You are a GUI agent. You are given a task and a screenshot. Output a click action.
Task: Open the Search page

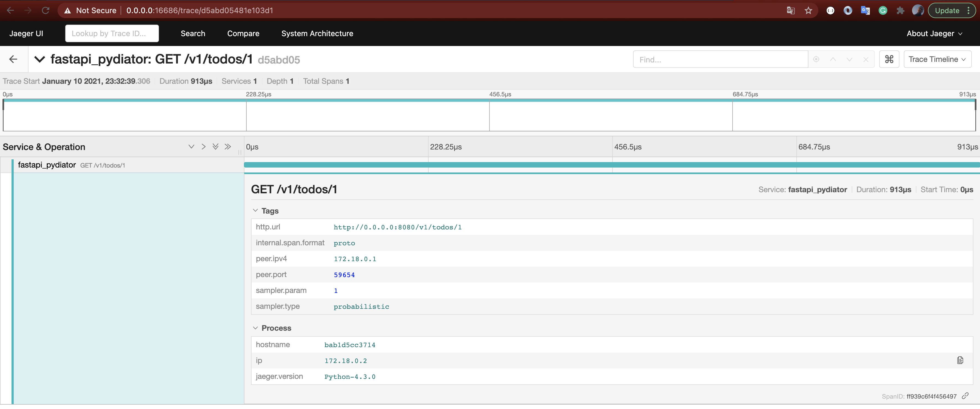tap(193, 33)
